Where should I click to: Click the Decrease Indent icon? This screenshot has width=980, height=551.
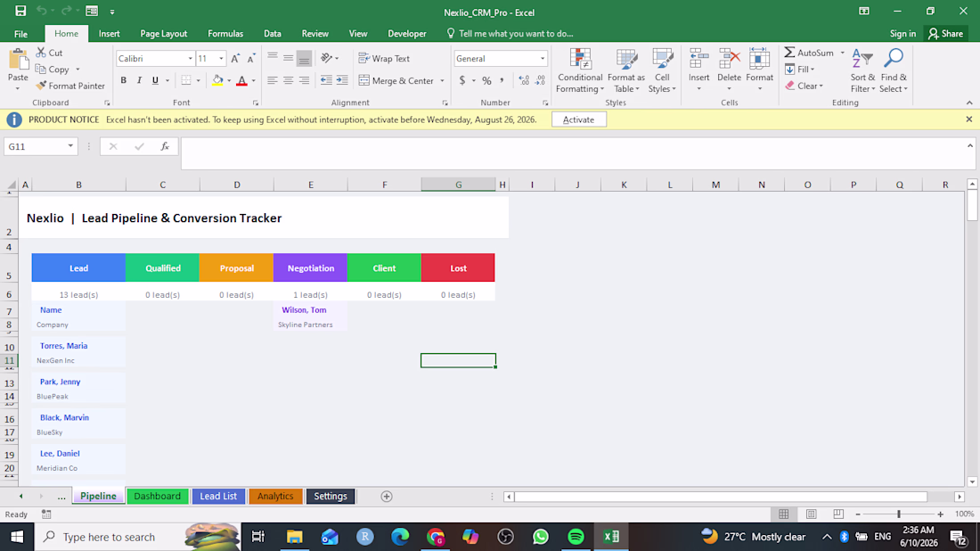pos(326,80)
